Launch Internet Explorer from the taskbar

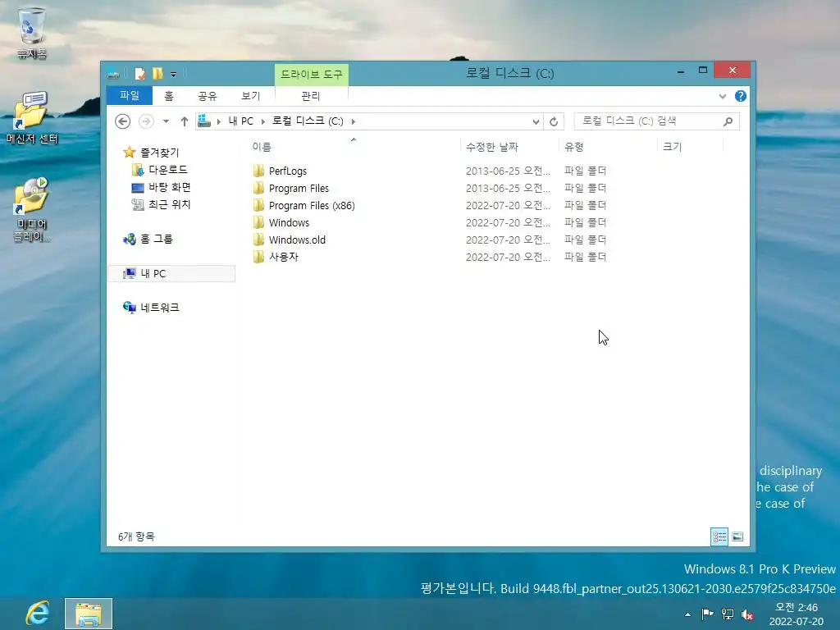click(37, 614)
